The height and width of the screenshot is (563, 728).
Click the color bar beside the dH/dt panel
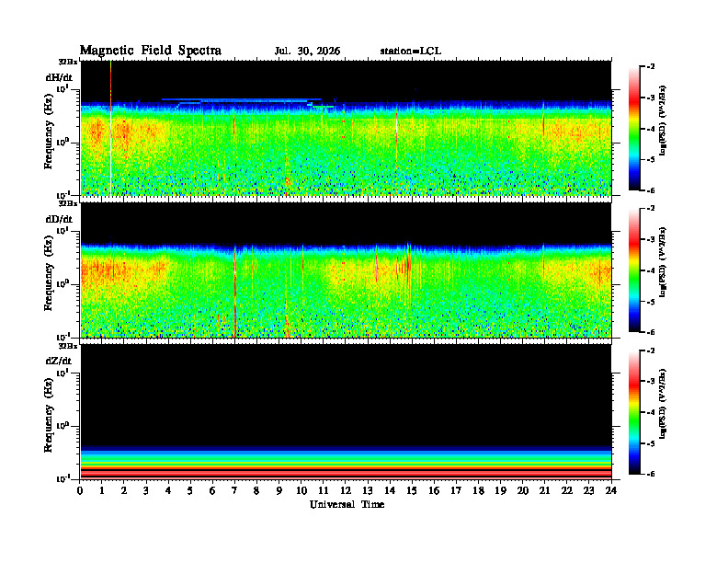pos(633,129)
